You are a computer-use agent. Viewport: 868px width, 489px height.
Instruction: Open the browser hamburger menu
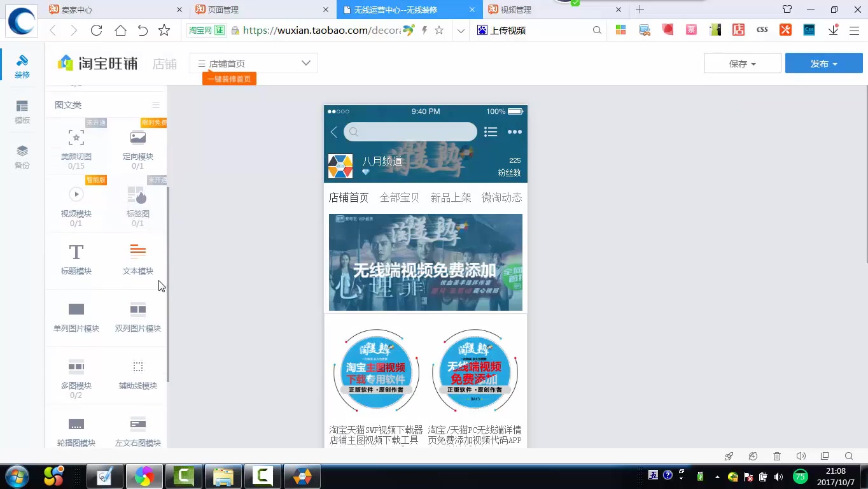coord(855,31)
